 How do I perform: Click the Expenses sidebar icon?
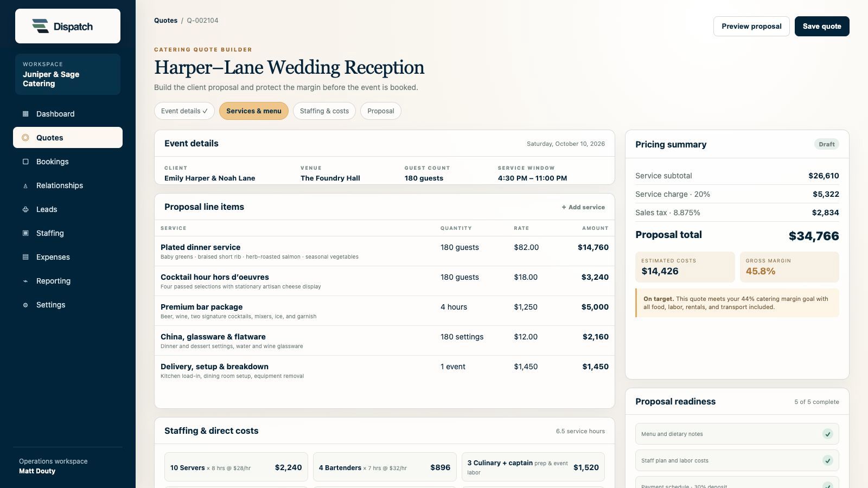pos(25,257)
